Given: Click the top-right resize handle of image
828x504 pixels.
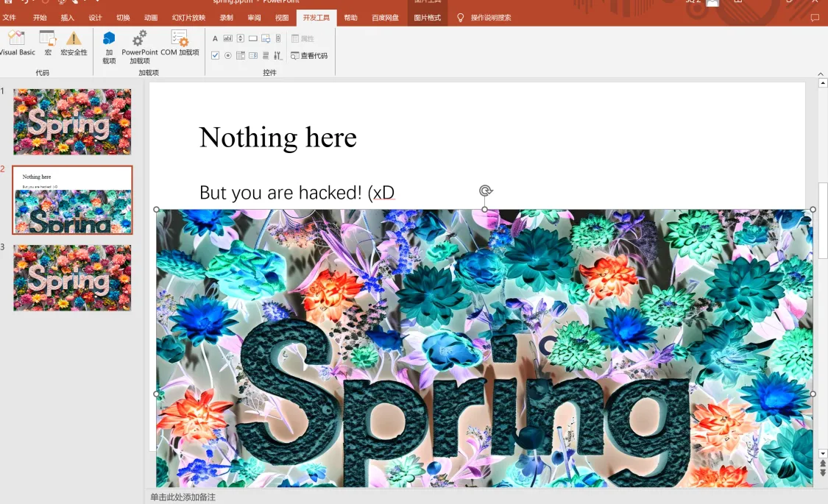Looking at the screenshot, I should point(813,210).
